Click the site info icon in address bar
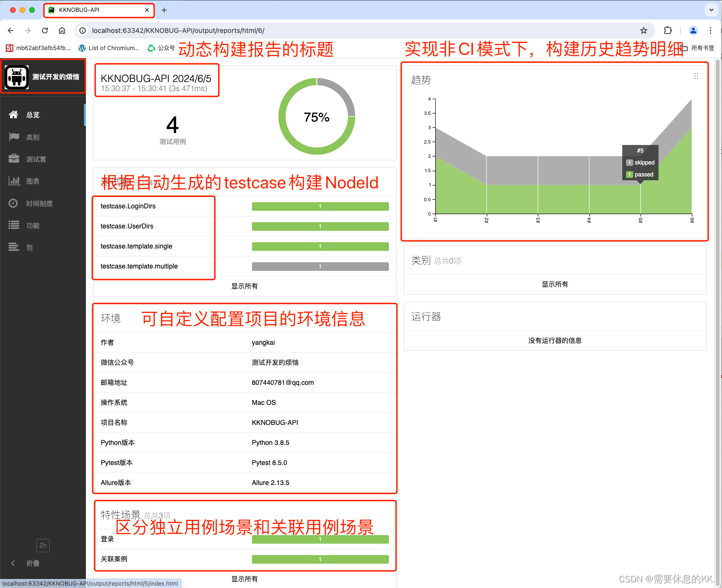This screenshot has width=722, height=588. point(83,31)
